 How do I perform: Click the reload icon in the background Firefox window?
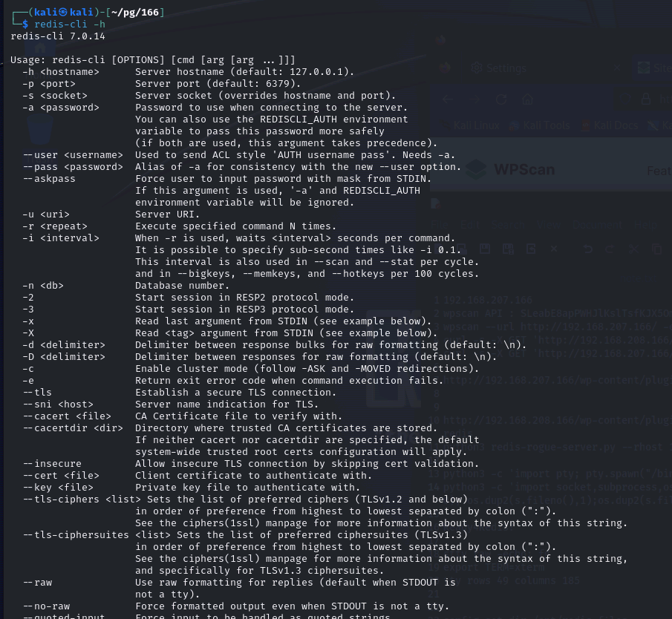click(501, 99)
